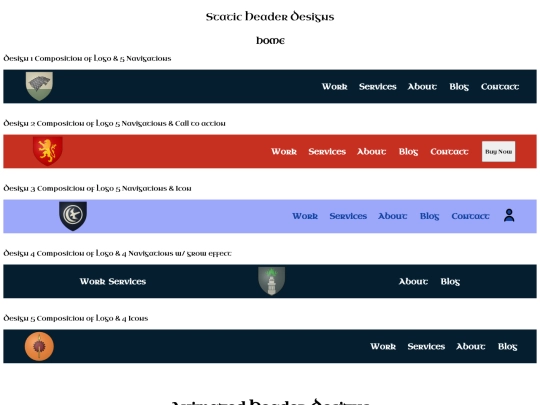Go to Contact in the lavender Design 3 header
This screenshot has height=405, width=540.
pyautogui.click(x=470, y=216)
